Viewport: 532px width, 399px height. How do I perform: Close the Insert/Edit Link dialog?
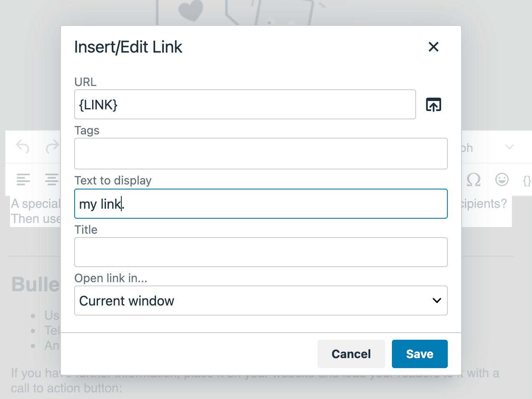point(434,47)
